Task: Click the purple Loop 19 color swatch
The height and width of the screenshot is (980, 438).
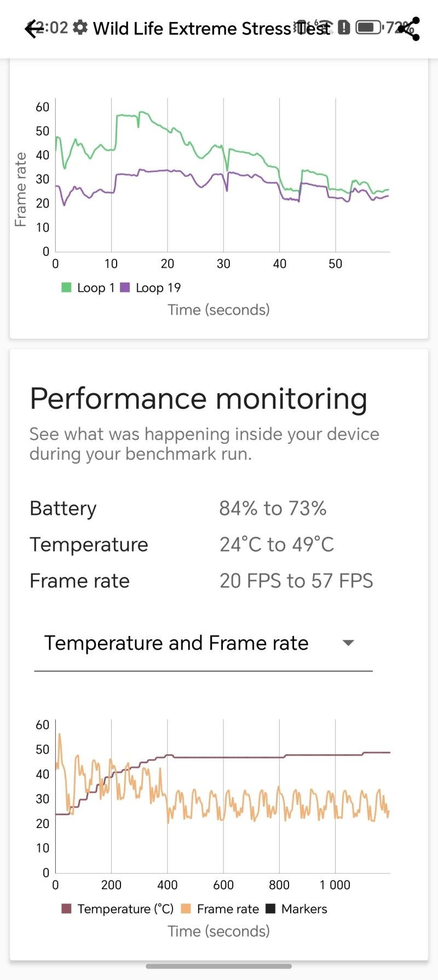Action: pyautogui.click(x=125, y=288)
